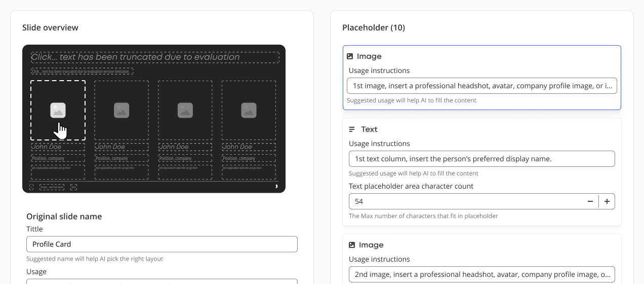
Task: Click the fourth 'John Doe' name placeholder
Action: (x=249, y=147)
